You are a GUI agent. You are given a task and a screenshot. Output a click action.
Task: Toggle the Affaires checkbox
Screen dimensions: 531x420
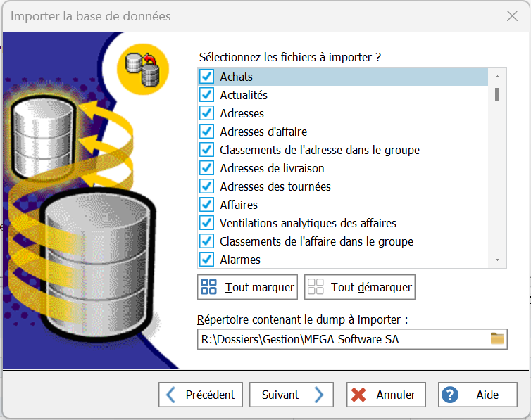(x=207, y=205)
